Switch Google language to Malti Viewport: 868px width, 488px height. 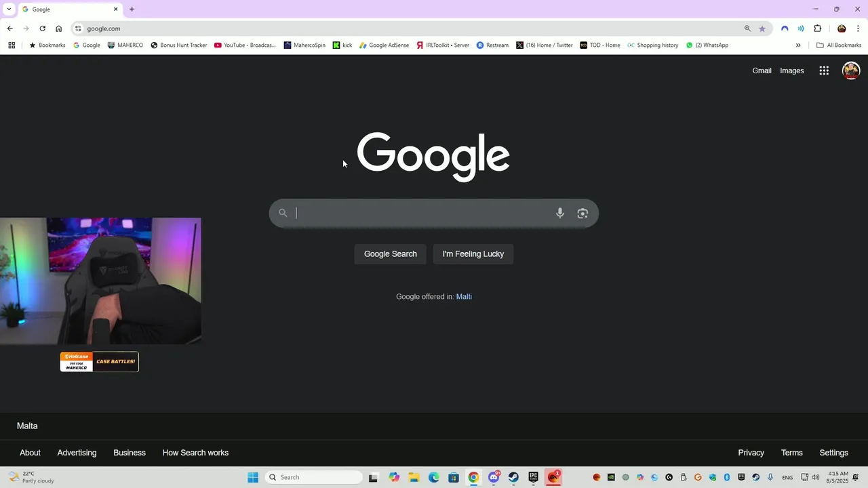tap(464, 297)
